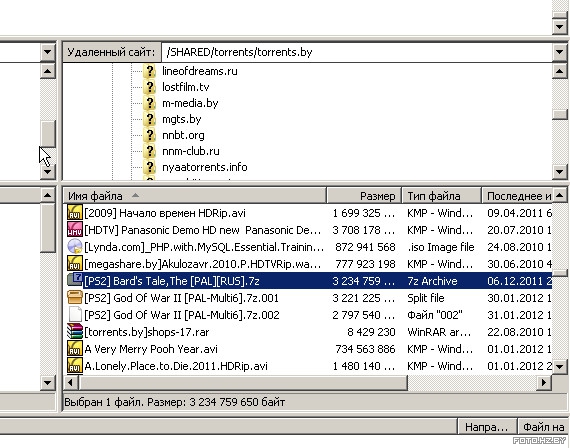This screenshot has height=448, width=570.
Task: Select A Very Merry Pooh Year.avi
Action: (x=151, y=349)
